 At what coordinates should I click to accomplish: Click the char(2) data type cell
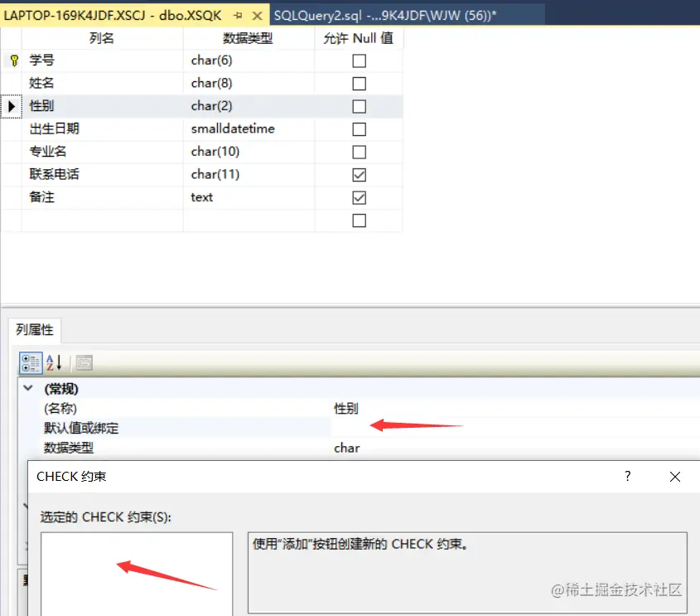coord(249,106)
